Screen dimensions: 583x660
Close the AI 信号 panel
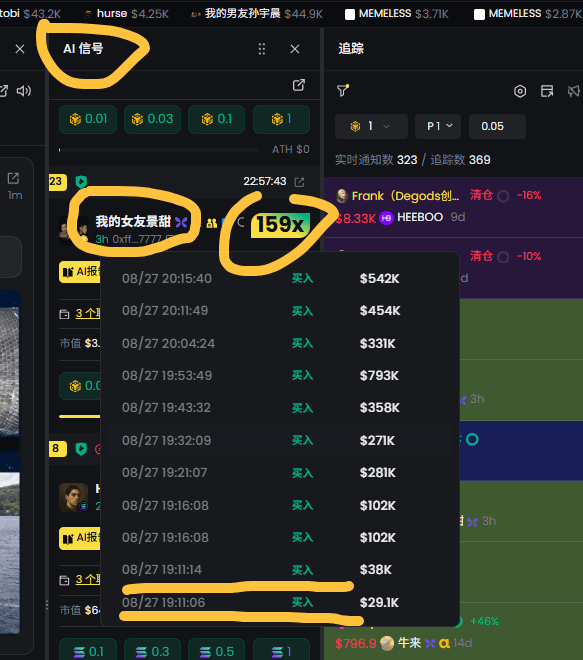click(295, 49)
